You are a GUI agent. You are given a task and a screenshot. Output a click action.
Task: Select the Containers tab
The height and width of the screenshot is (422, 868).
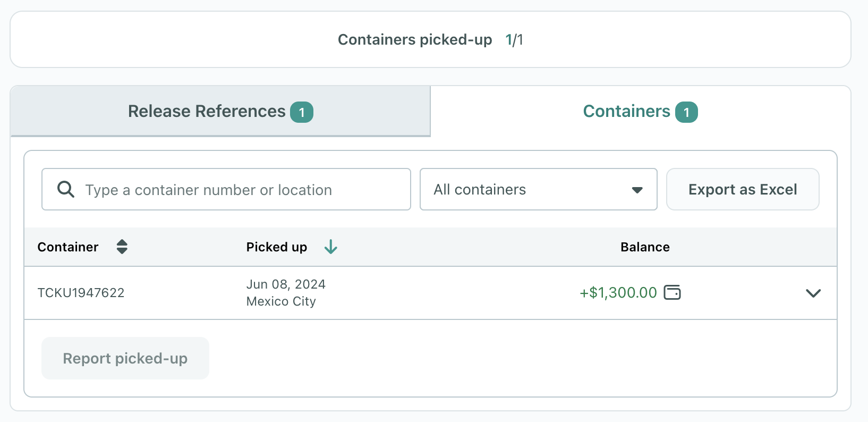point(641,111)
